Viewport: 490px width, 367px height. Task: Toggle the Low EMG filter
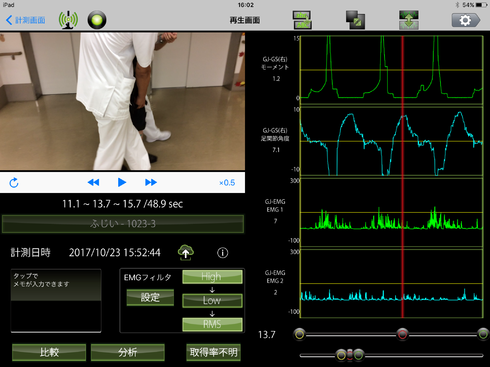tap(212, 300)
